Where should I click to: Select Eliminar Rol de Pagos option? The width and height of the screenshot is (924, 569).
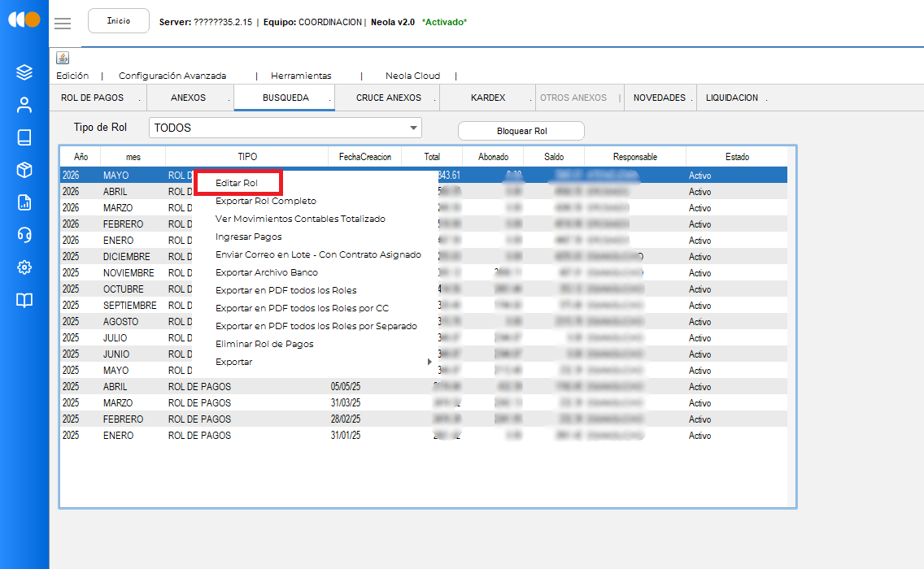tap(264, 344)
